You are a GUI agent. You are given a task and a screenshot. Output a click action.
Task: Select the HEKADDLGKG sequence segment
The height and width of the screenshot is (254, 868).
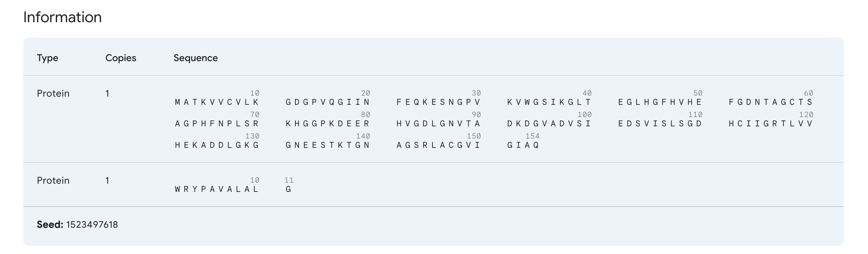(217, 145)
